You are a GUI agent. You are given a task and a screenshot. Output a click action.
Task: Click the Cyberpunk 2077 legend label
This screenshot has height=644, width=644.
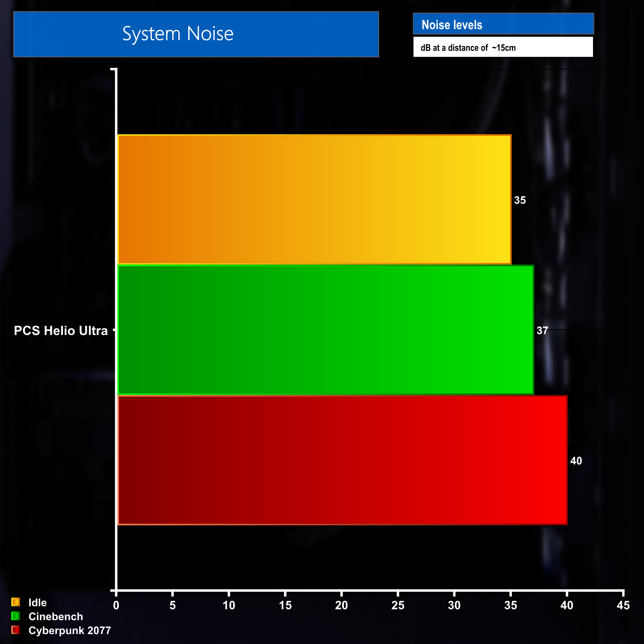[70, 631]
